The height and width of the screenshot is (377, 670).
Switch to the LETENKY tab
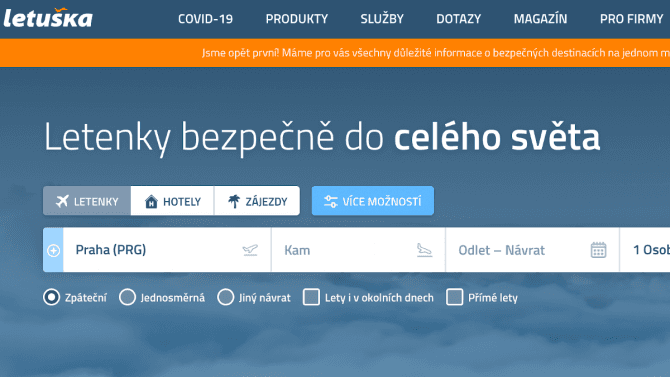(87, 201)
